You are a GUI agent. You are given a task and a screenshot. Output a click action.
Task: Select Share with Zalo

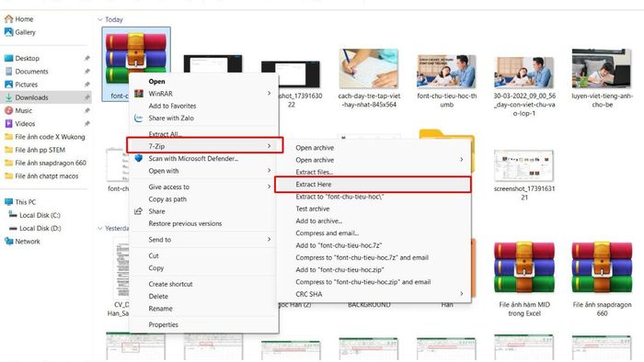(x=171, y=119)
